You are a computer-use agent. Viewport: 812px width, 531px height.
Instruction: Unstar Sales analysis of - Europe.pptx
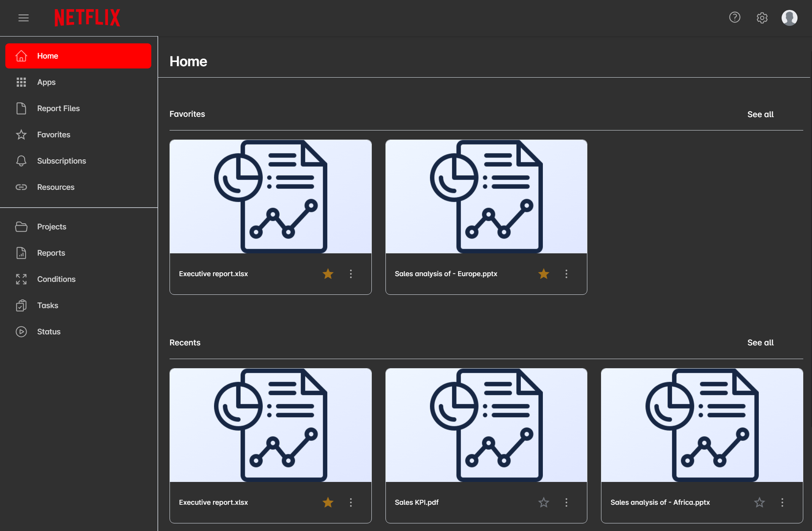click(543, 273)
